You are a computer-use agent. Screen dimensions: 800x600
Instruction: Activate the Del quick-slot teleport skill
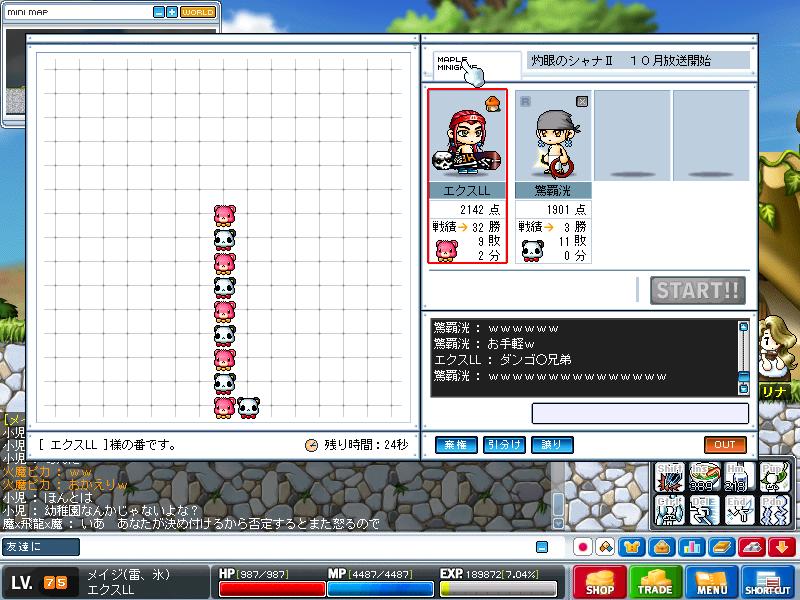[704, 510]
